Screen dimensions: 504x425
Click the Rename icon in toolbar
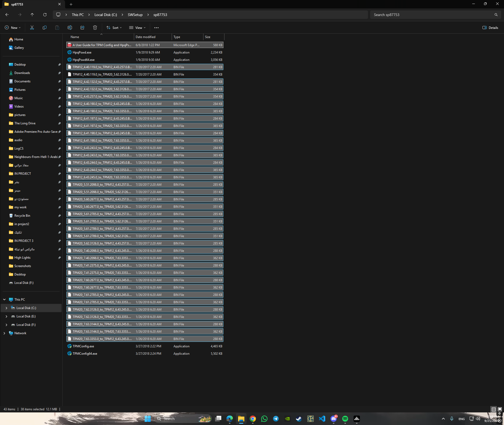point(70,28)
